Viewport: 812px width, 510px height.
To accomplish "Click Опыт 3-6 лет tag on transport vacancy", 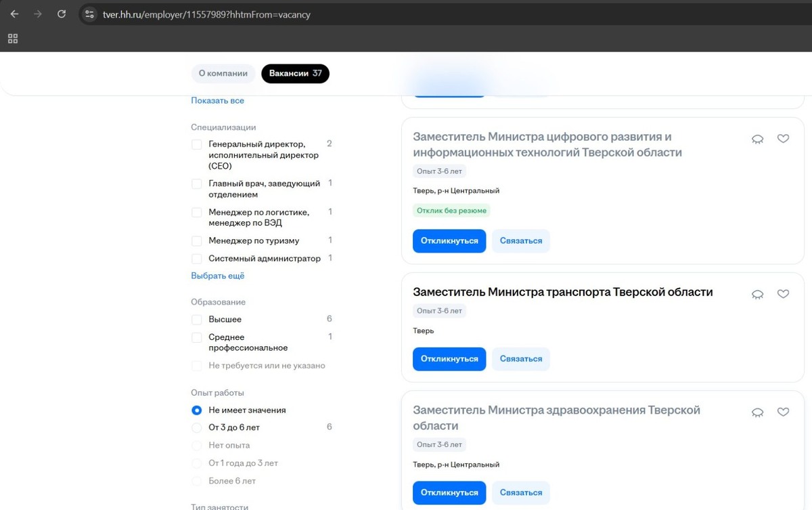I will point(439,311).
